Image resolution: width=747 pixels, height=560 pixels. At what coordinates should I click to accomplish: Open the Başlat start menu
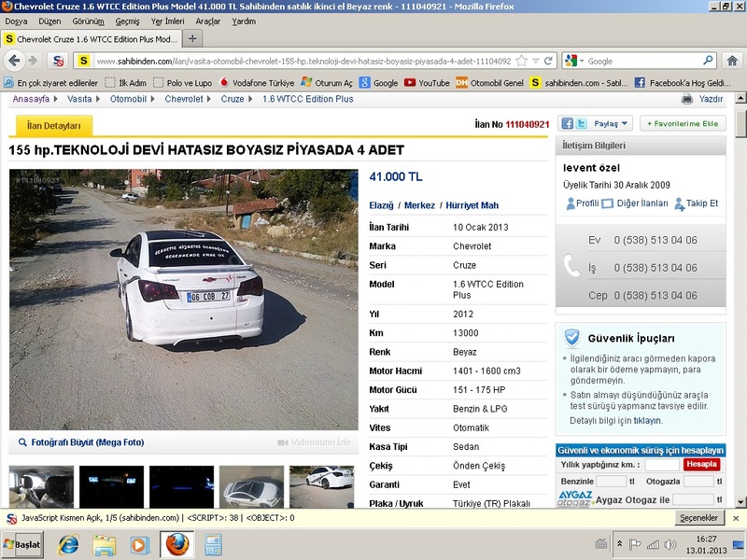[x=22, y=545]
